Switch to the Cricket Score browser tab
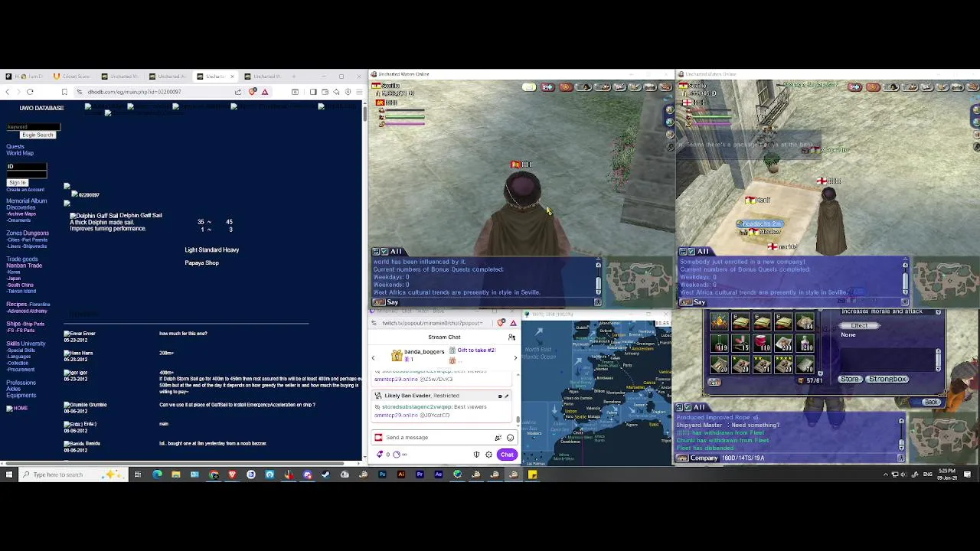 73,77
